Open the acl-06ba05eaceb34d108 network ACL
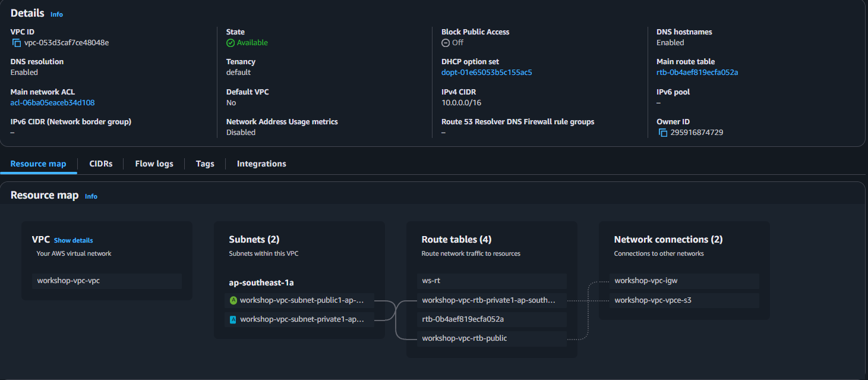The image size is (868, 380). pos(52,102)
